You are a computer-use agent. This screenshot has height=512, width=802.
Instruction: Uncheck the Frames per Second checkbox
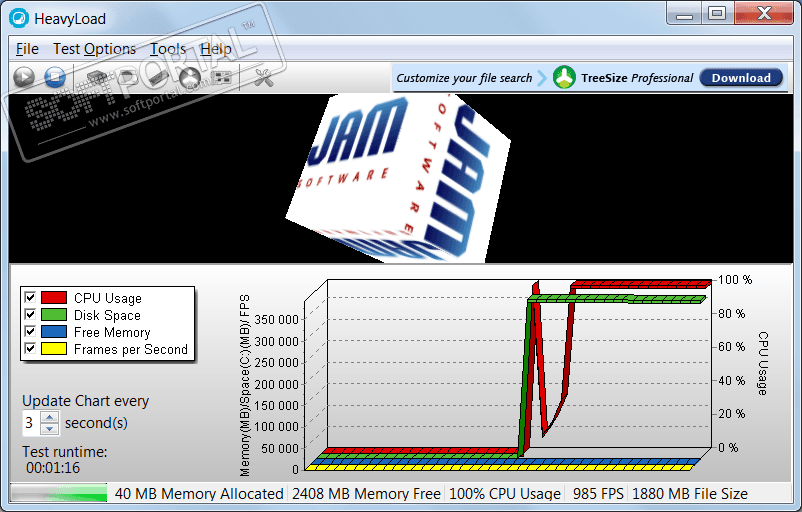tap(30, 348)
